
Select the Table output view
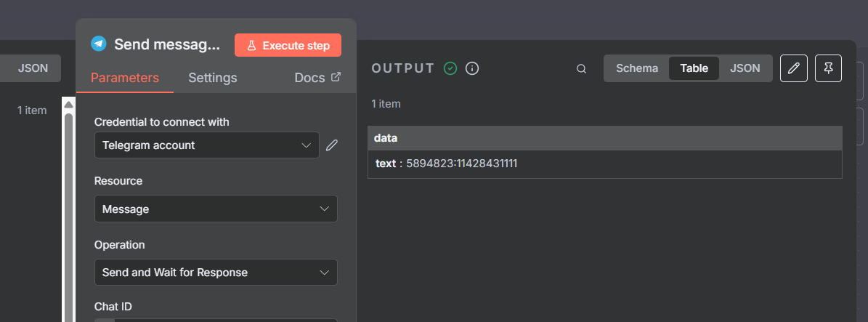[694, 68]
